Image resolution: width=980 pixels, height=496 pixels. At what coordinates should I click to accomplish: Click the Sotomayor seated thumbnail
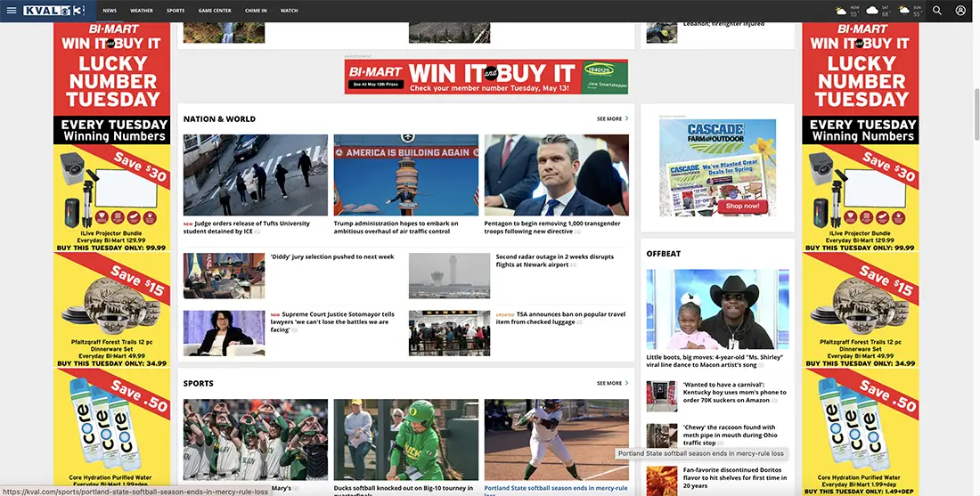224,333
